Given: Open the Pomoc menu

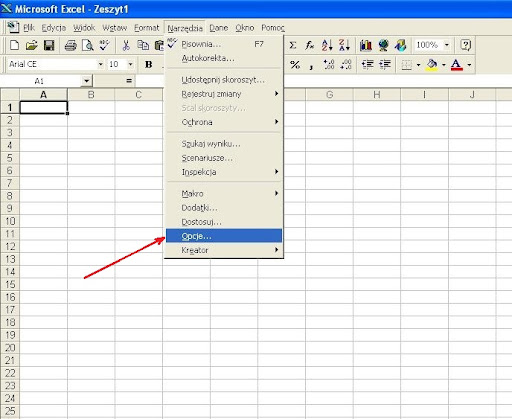Looking at the screenshot, I should [x=273, y=28].
